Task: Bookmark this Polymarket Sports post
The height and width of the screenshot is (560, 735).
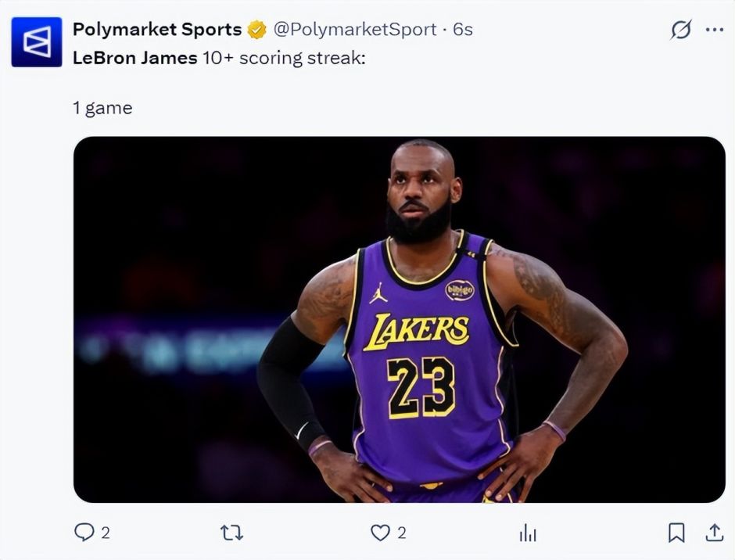Action: [676, 533]
